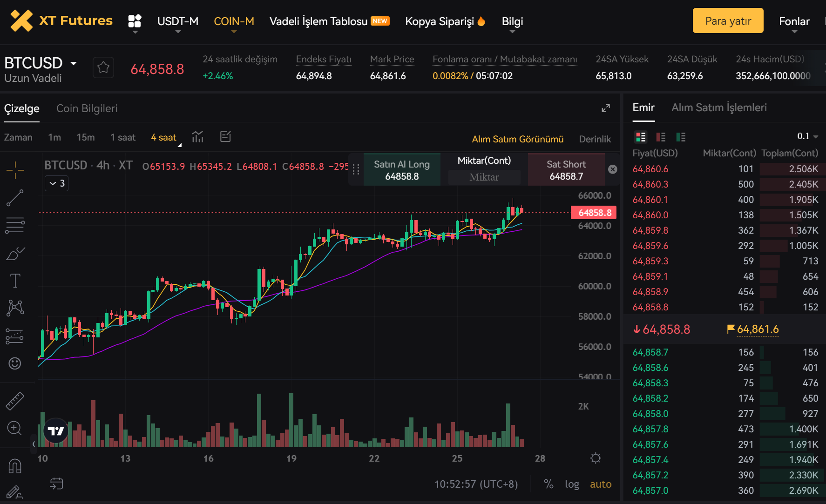The image size is (826, 504).
Task: Open the candle style selector on chart toolbar
Action: [197, 137]
